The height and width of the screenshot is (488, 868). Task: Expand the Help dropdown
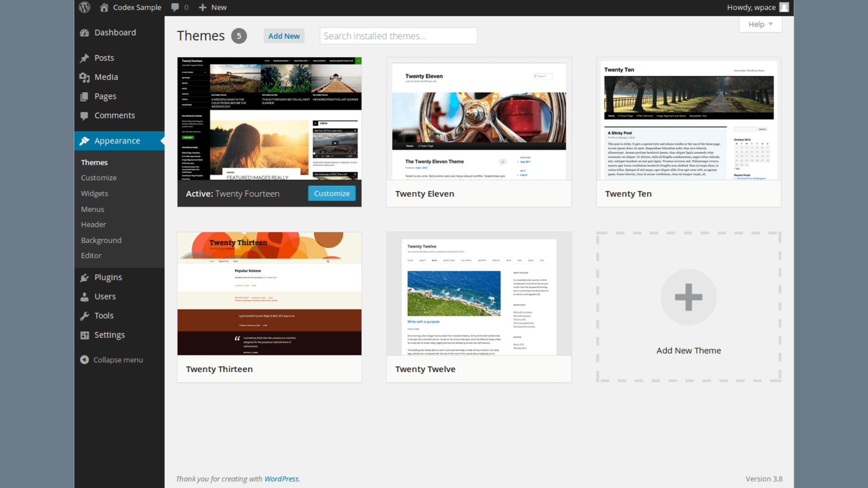tap(760, 24)
